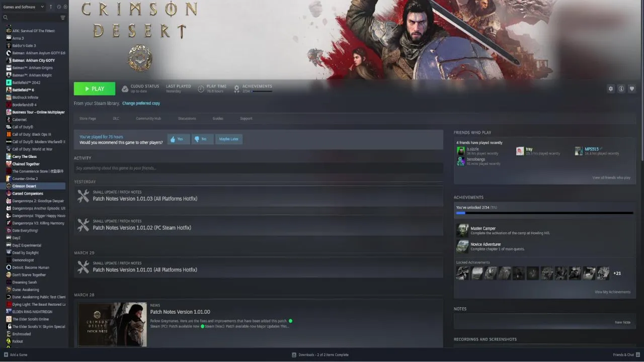Click Maybe Later on recommendation prompt
This screenshot has height=362, width=644.
coord(229,139)
